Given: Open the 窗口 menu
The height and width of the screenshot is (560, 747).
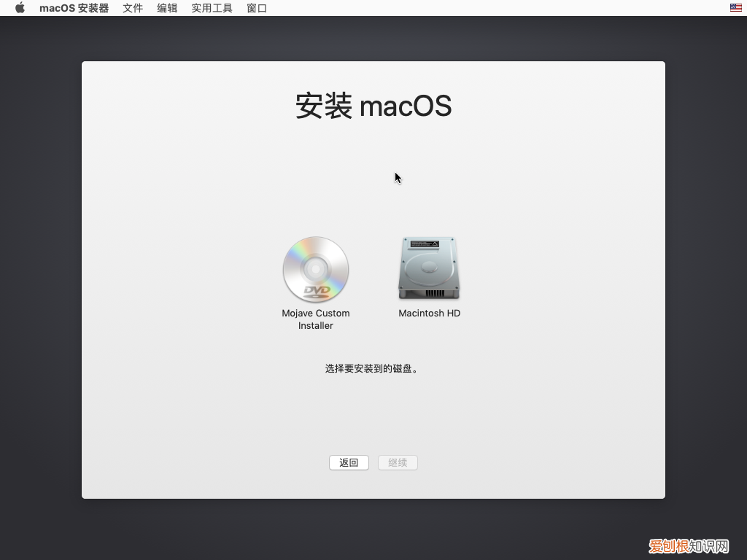Looking at the screenshot, I should [x=256, y=8].
